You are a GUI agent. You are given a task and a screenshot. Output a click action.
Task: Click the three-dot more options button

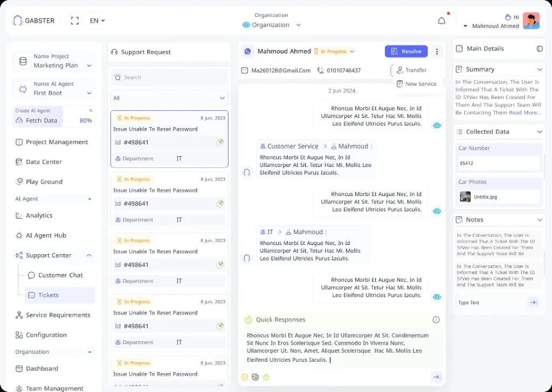pyautogui.click(x=437, y=52)
